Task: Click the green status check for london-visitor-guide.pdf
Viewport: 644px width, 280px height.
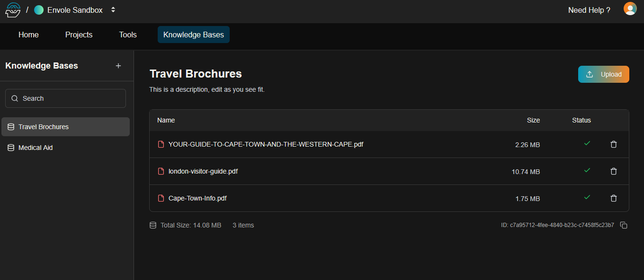Action: point(587,170)
